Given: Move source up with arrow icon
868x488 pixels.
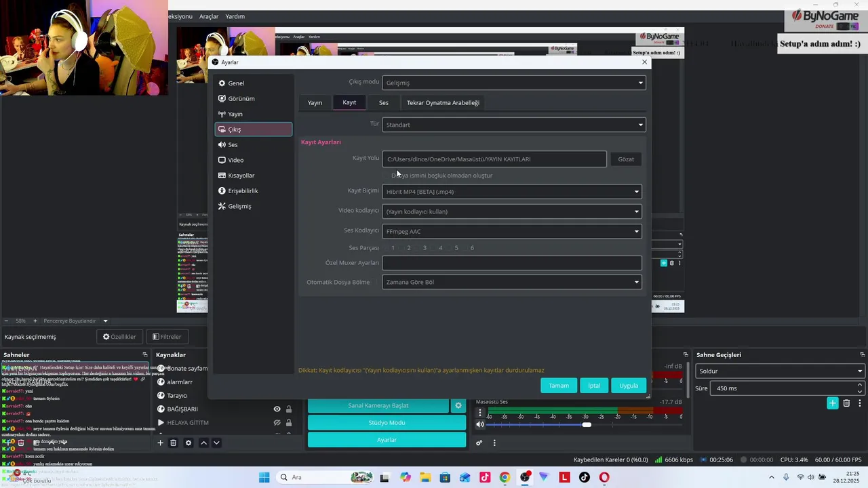Looking at the screenshot, I should pos(203,443).
